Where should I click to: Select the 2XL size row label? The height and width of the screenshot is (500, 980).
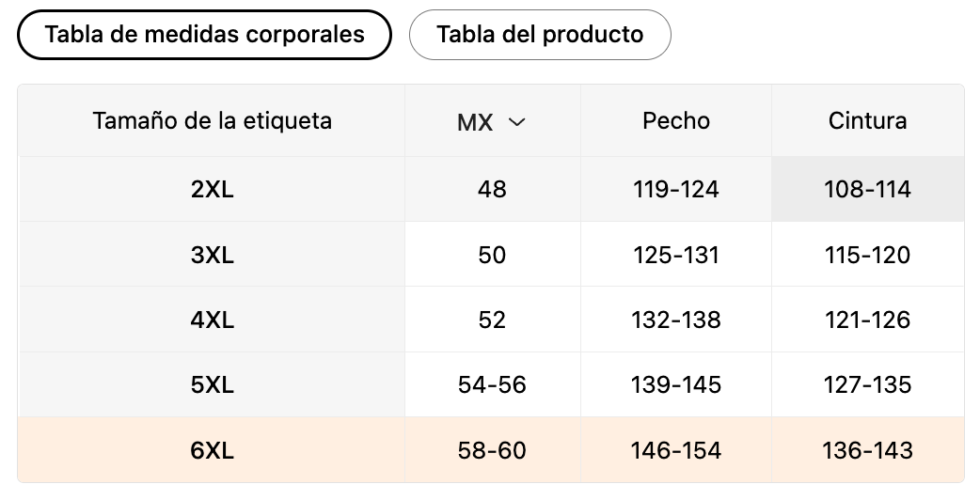point(212,189)
